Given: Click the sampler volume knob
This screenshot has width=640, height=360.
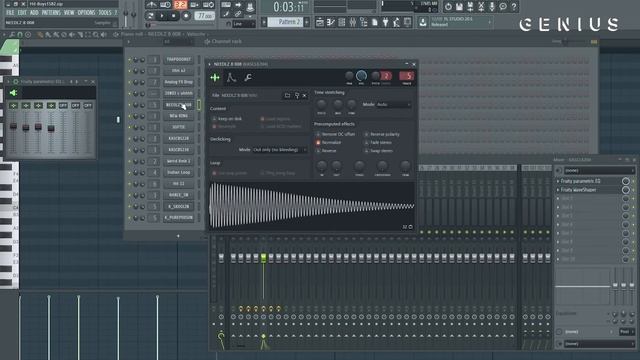Looking at the screenshot, I should pyautogui.click(x=361, y=76).
